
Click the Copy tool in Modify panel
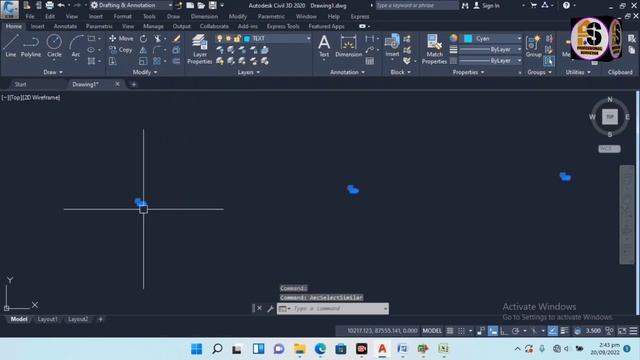pyautogui.click(x=121, y=50)
